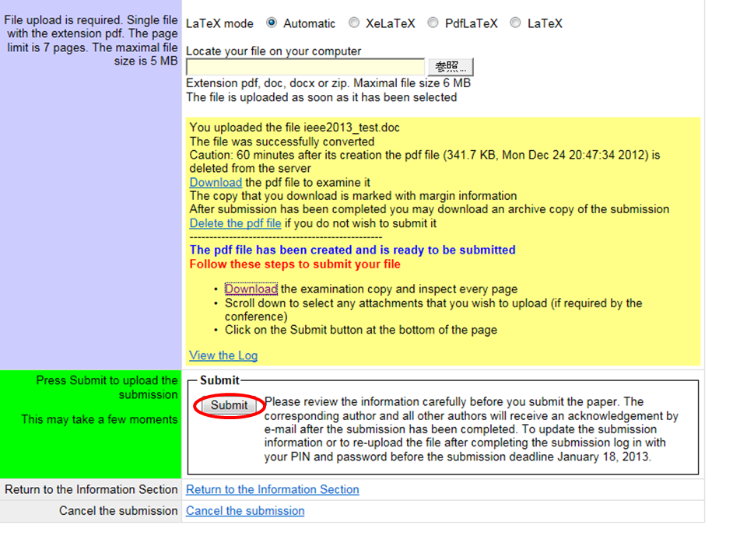Click the 'Press Submit to upload the submission' label
The image size is (747, 560).
(107, 387)
